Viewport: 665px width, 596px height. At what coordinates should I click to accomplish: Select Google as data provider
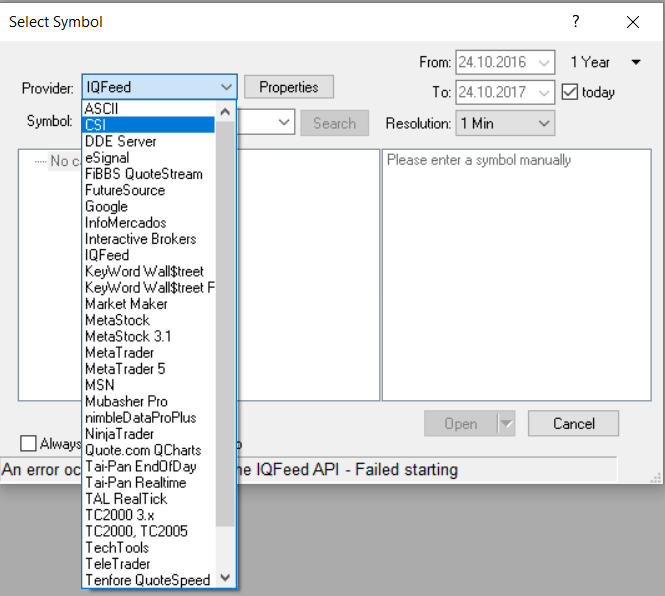(106, 207)
